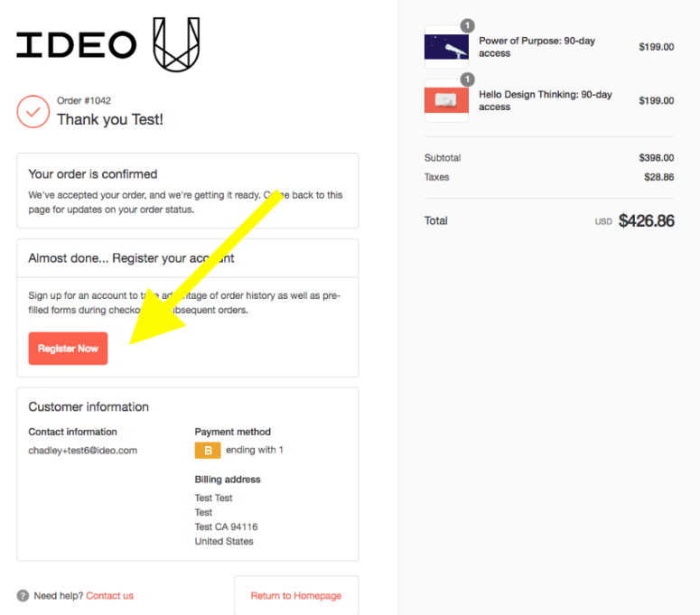Click Return to Homepage button
The width and height of the screenshot is (700, 615).
pyautogui.click(x=296, y=596)
